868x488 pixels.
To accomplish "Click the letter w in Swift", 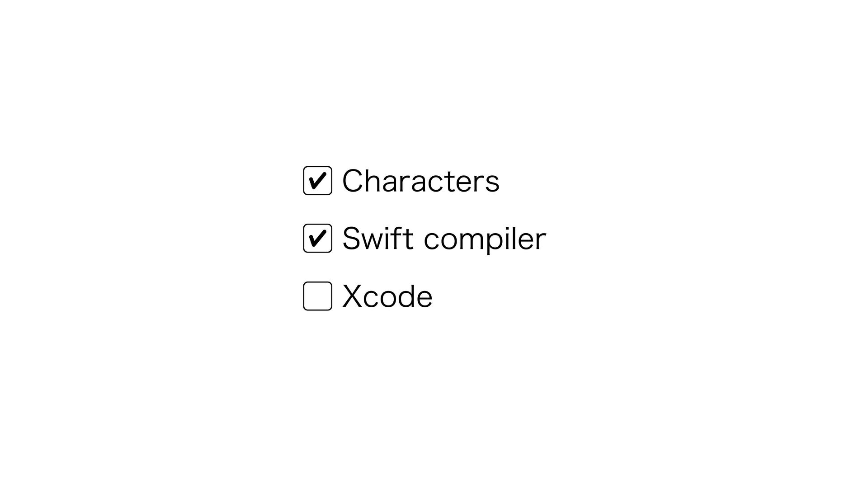I will coord(374,242).
